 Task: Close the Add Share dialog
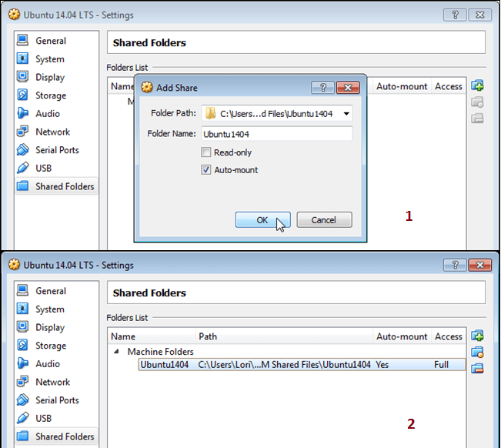pos(348,88)
